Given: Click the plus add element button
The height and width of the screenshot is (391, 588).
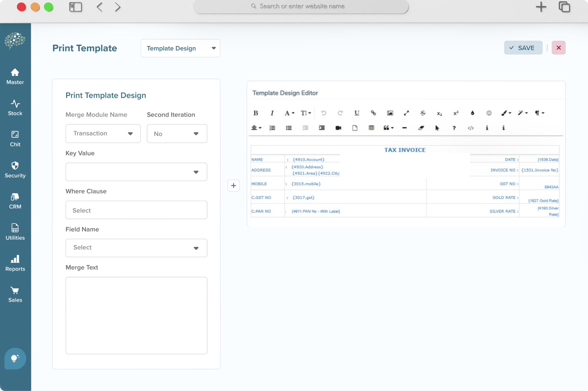Looking at the screenshot, I should pyautogui.click(x=233, y=186).
